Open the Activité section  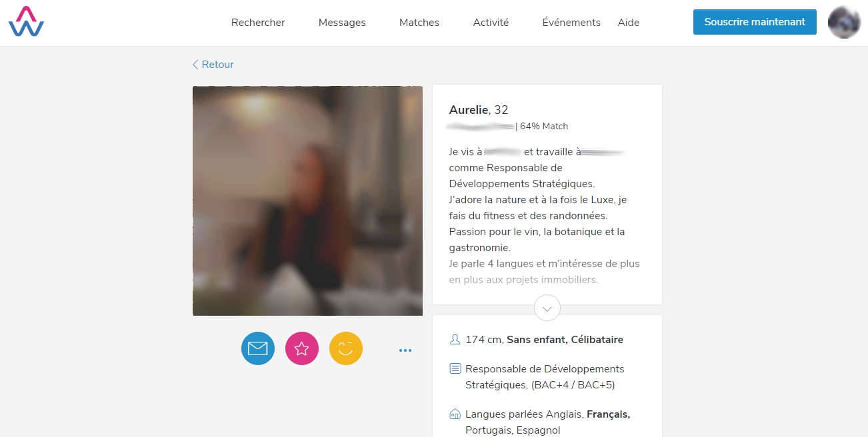click(491, 23)
